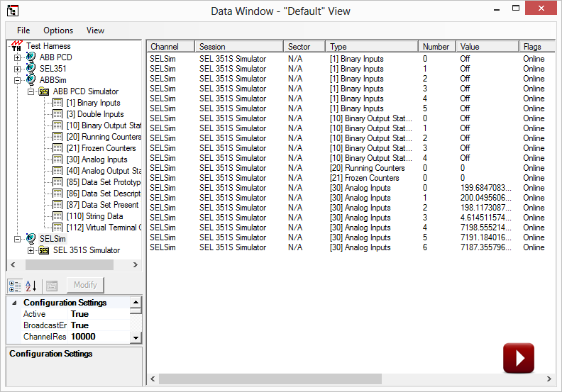Viewport: 562px width, 392px height.
Task: Open the File menu
Action: pyautogui.click(x=23, y=30)
